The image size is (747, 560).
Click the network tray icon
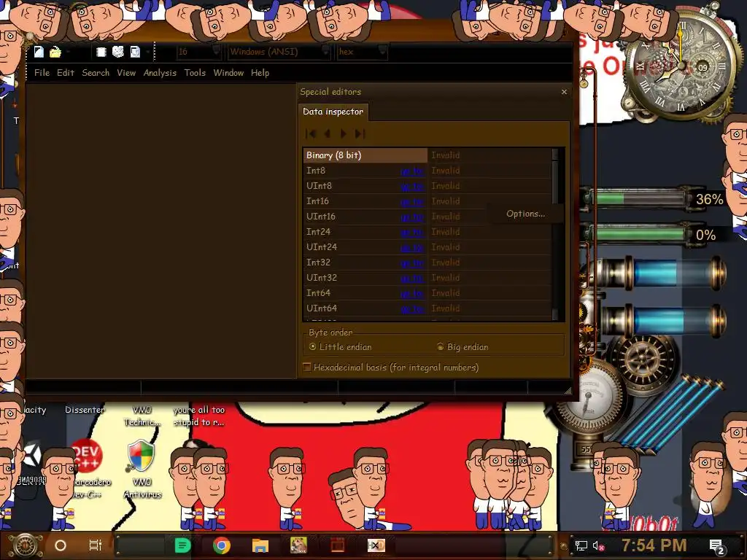(581, 546)
